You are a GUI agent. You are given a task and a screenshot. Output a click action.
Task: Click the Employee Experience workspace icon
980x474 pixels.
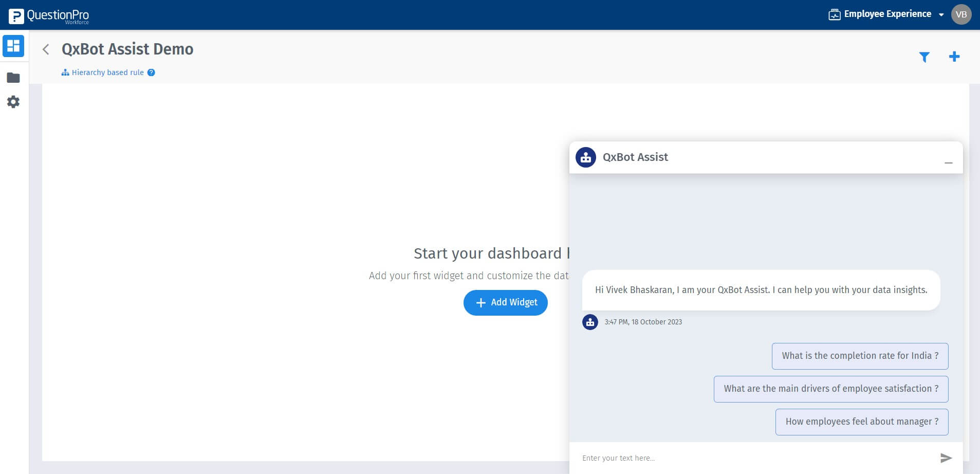click(834, 14)
